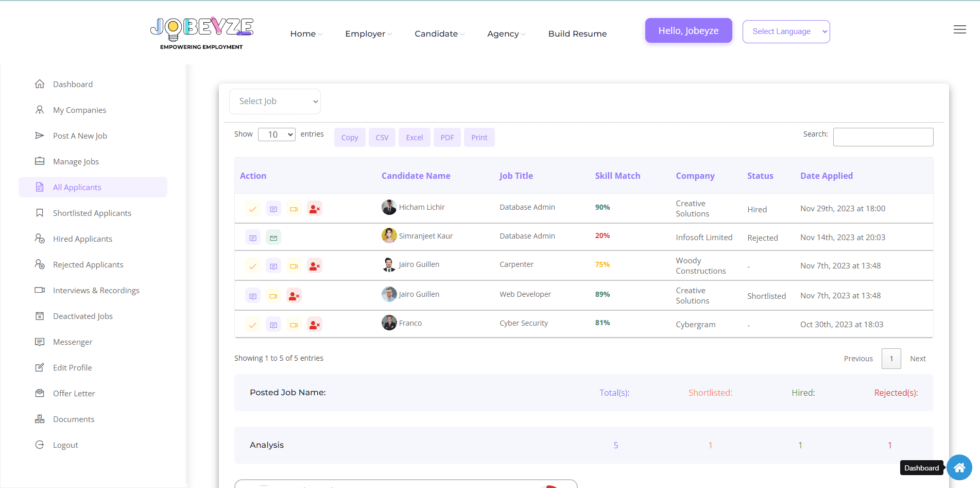Viewport: 980px width, 488px height.
Task: Click shortlist checkmark icon for Franco
Action: (x=252, y=325)
